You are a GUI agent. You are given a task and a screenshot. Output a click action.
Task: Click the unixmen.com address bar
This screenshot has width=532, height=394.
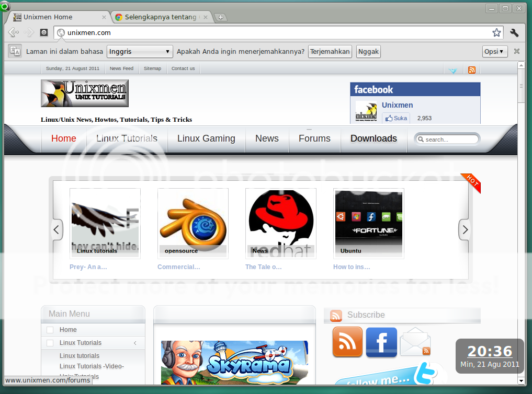click(x=278, y=32)
